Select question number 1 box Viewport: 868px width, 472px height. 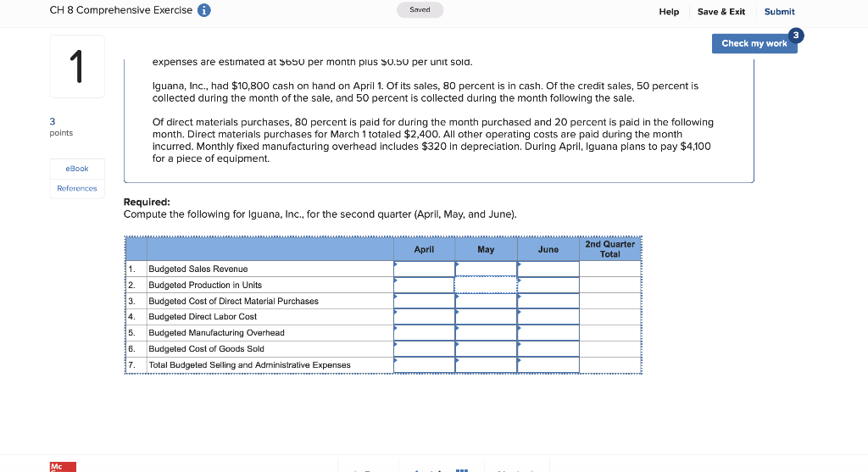coord(77,66)
